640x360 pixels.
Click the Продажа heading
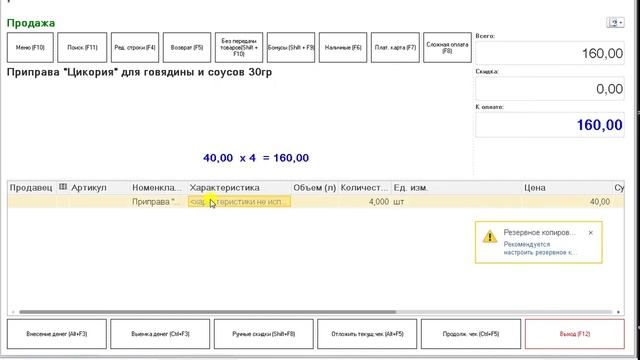[x=31, y=23]
